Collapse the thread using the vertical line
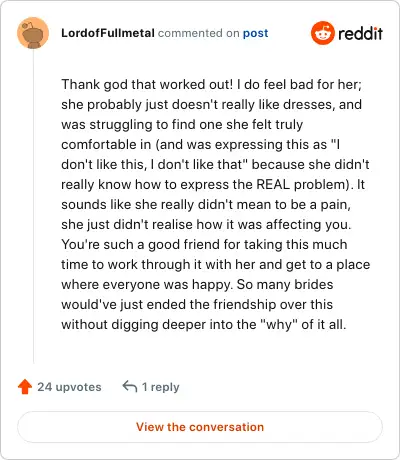Viewport: 400px width, 460px height. pos(33,207)
